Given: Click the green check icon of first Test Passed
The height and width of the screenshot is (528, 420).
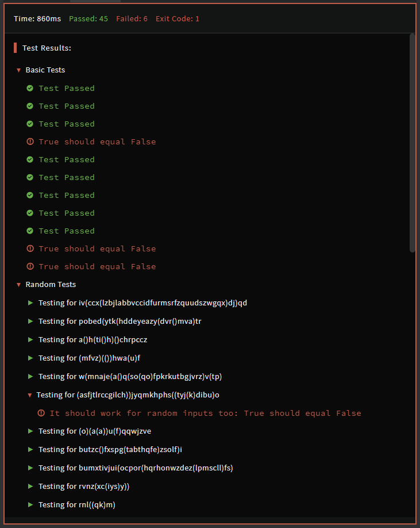Looking at the screenshot, I should [x=30, y=88].
